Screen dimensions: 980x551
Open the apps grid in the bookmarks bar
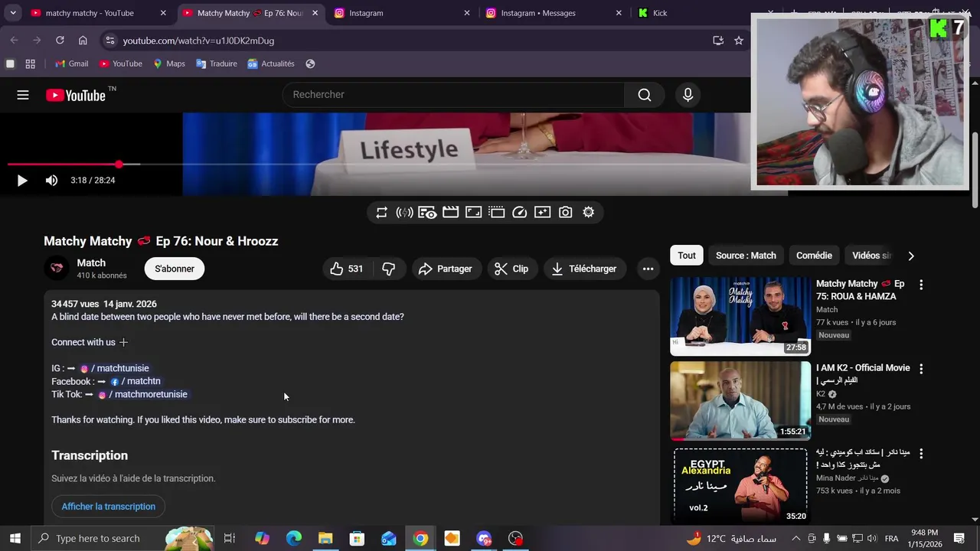[x=31, y=64]
